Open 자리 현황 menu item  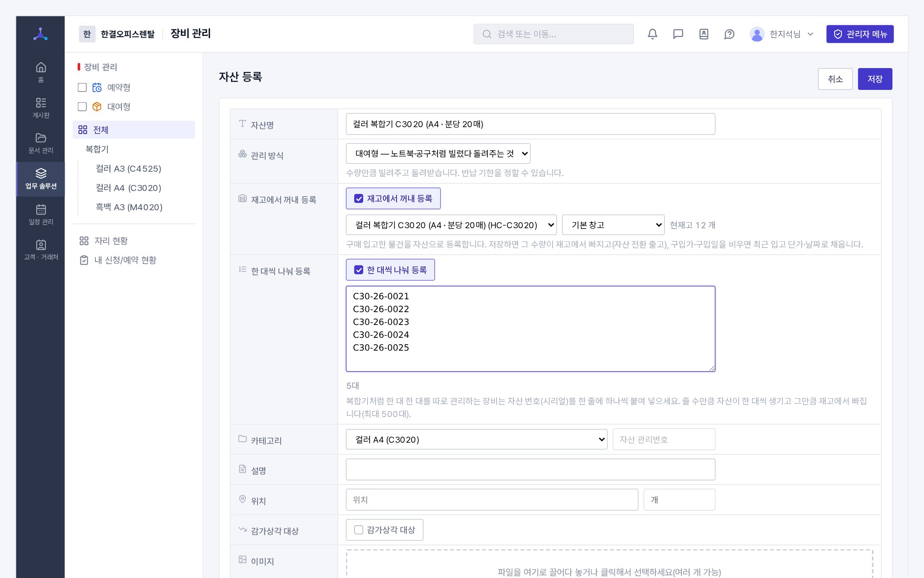click(x=133, y=241)
